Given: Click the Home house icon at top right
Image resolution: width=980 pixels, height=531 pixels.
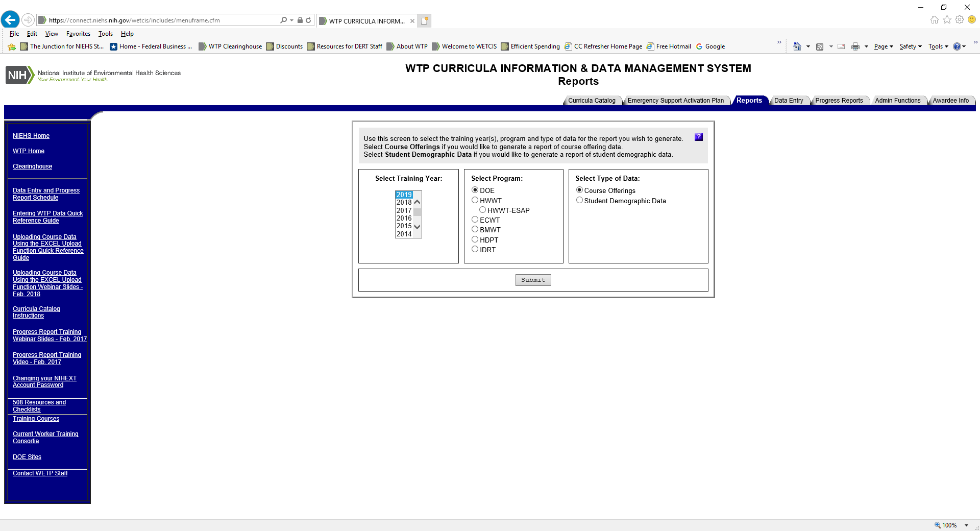Looking at the screenshot, I should 934,19.
